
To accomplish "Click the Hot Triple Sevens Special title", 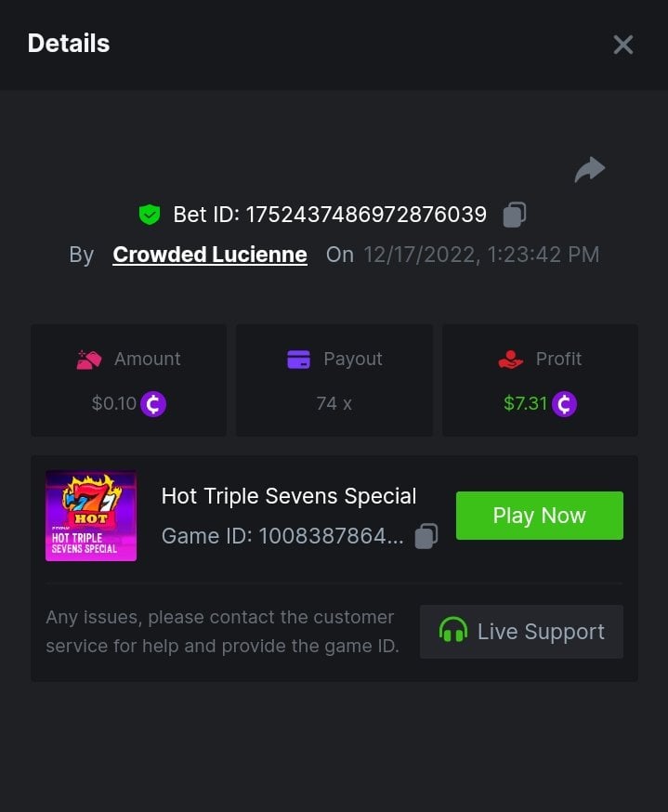I will pyautogui.click(x=289, y=496).
